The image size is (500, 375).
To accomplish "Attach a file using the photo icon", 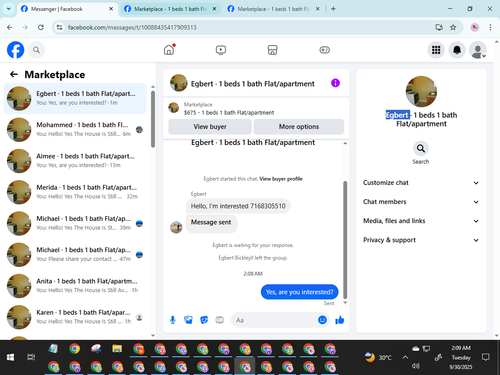I will (x=188, y=320).
